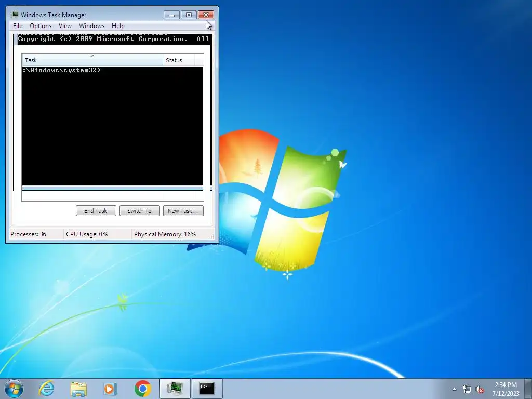Open the Help menu

tap(118, 26)
